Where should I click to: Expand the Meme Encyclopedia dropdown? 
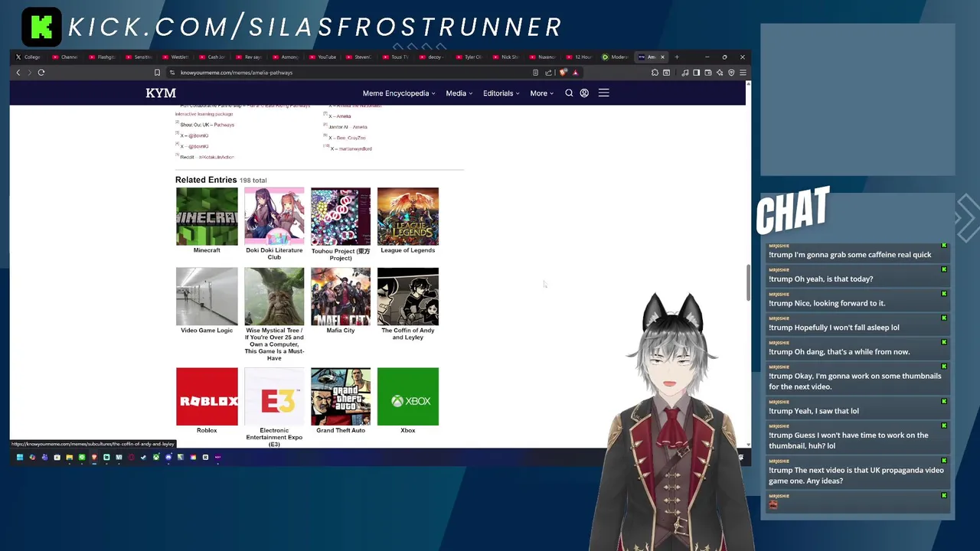click(398, 93)
